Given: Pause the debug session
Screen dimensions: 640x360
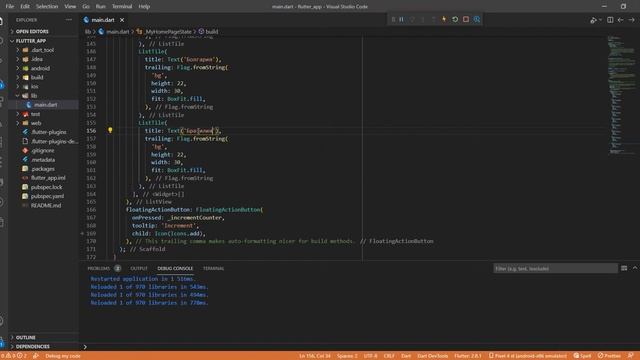Looking at the screenshot, I should point(402,20).
